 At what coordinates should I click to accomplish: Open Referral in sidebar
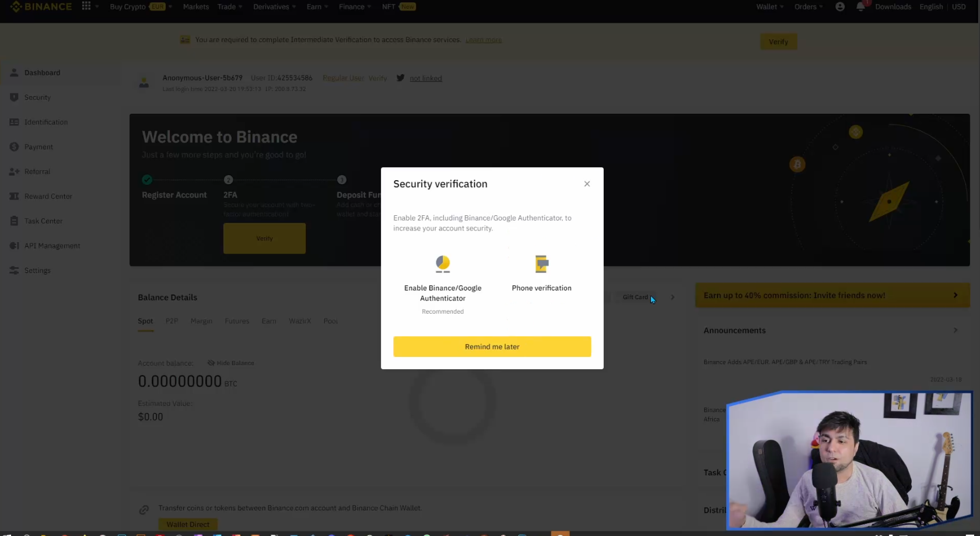(x=37, y=171)
